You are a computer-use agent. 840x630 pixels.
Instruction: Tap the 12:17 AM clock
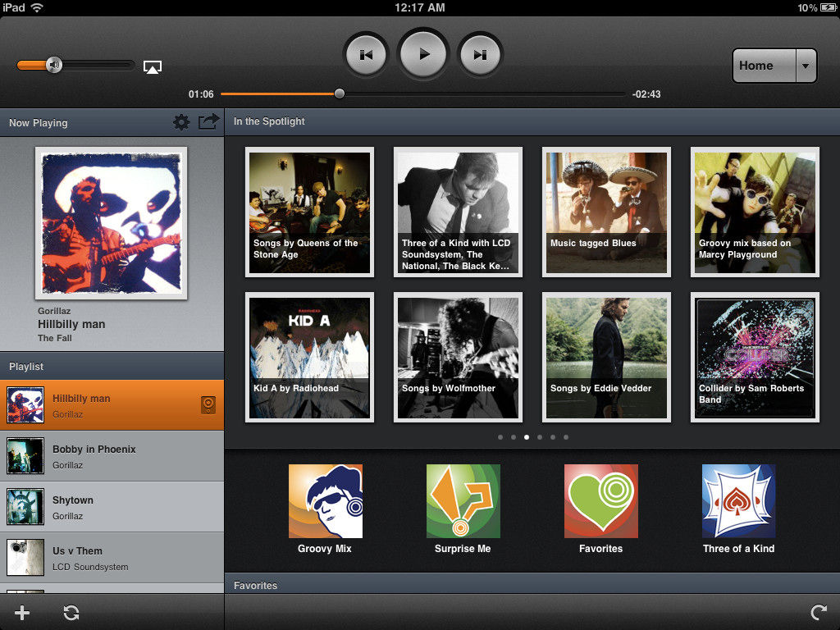point(419,7)
